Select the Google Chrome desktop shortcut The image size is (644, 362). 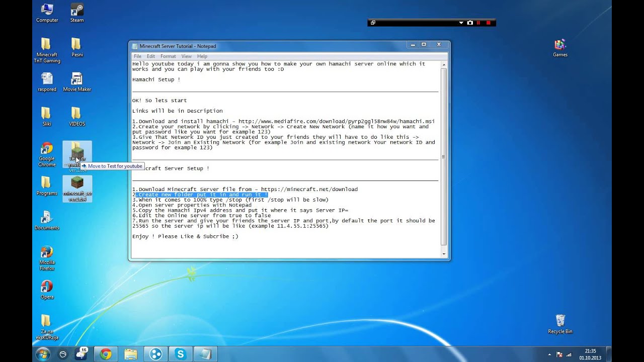click(47, 154)
